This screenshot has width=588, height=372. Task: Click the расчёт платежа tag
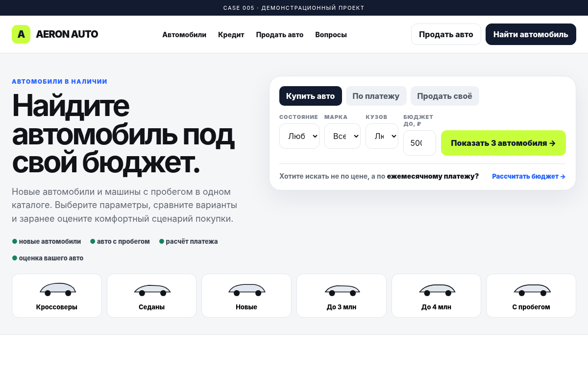pos(189,241)
